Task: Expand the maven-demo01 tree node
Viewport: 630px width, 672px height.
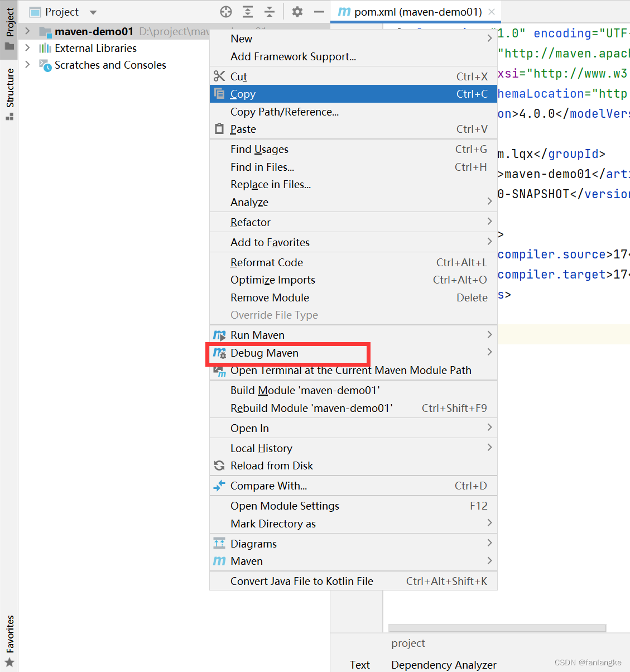Action: click(x=27, y=31)
